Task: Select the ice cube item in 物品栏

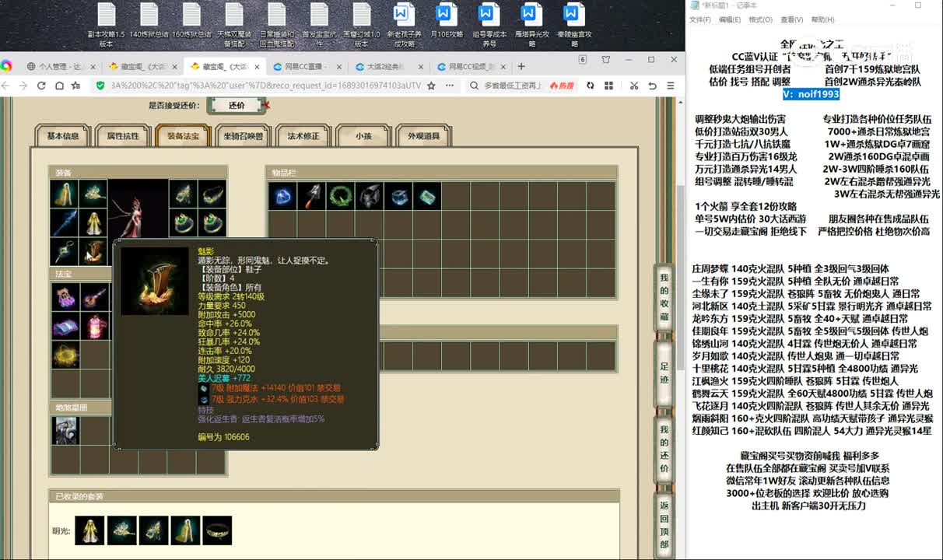Action: (x=398, y=196)
